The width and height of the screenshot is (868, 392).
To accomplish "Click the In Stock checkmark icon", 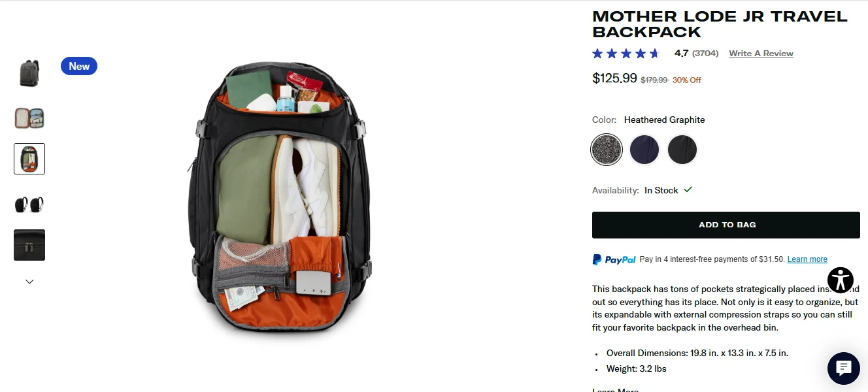I will pos(688,190).
